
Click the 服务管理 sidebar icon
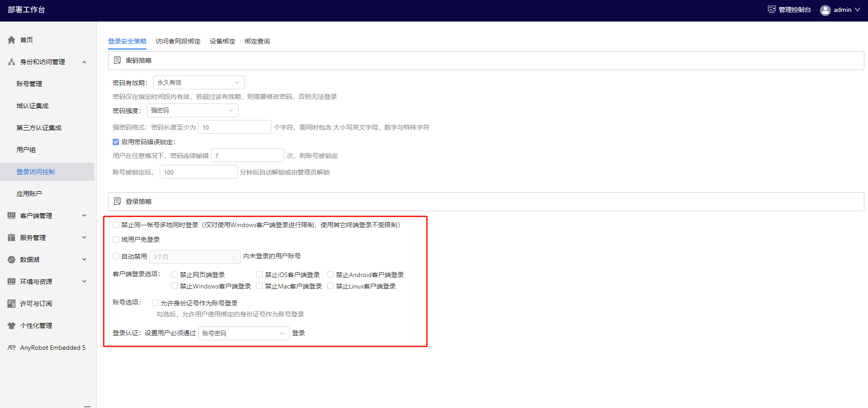(11, 238)
